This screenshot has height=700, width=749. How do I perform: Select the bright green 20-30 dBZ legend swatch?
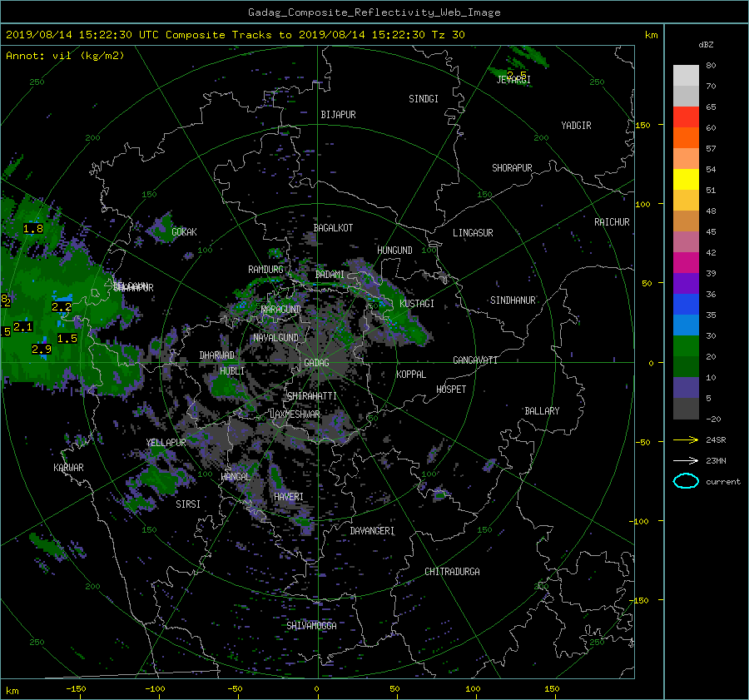click(x=686, y=345)
